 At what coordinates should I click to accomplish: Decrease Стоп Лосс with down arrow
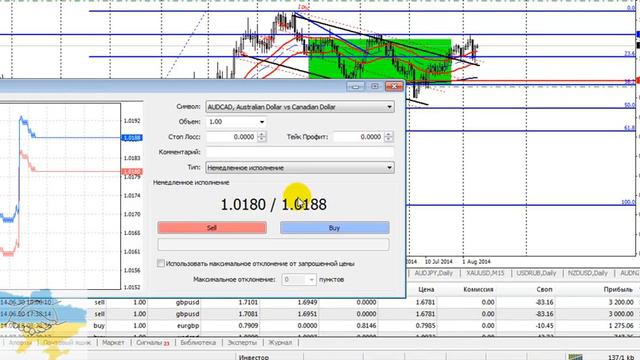262,140
